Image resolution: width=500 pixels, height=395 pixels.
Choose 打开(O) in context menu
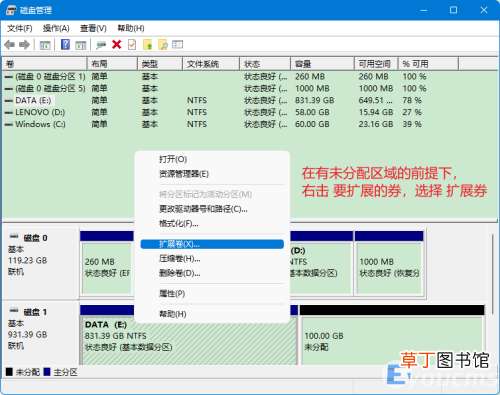212,159
